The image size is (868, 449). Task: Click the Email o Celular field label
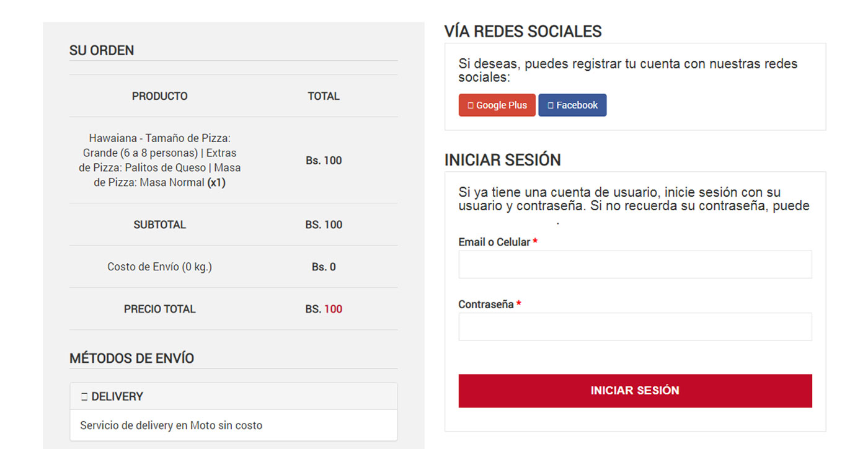[494, 242]
